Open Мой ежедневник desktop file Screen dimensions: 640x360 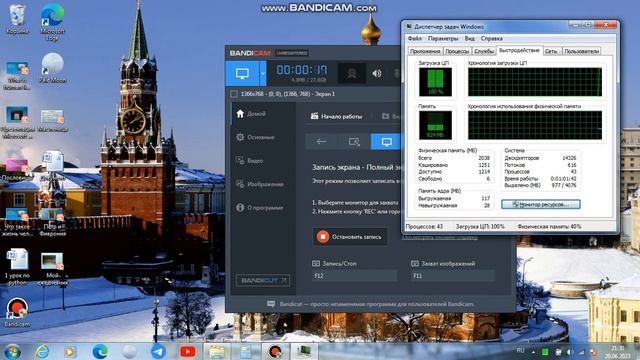point(52,268)
